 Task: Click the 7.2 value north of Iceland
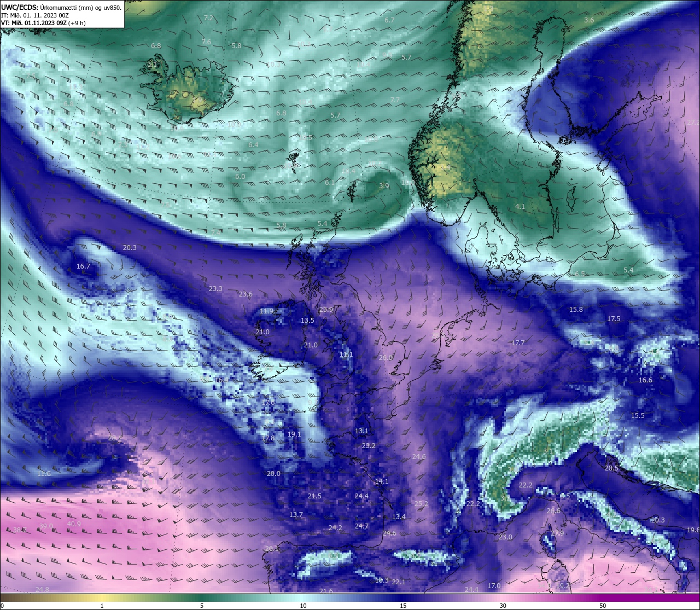point(208,18)
